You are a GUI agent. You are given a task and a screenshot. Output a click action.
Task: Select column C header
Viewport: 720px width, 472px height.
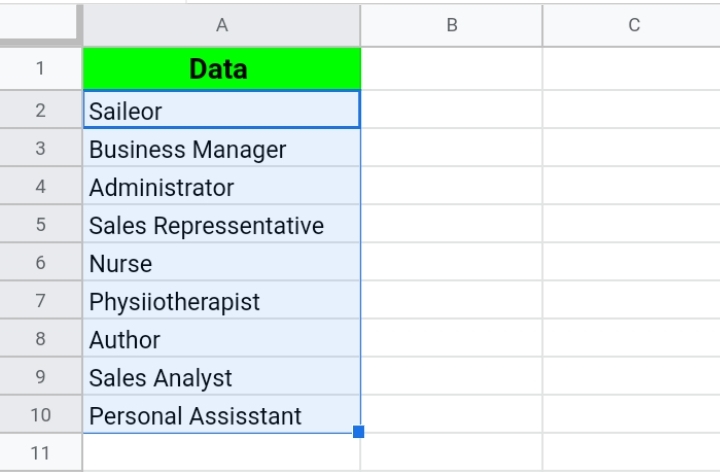(x=632, y=25)
